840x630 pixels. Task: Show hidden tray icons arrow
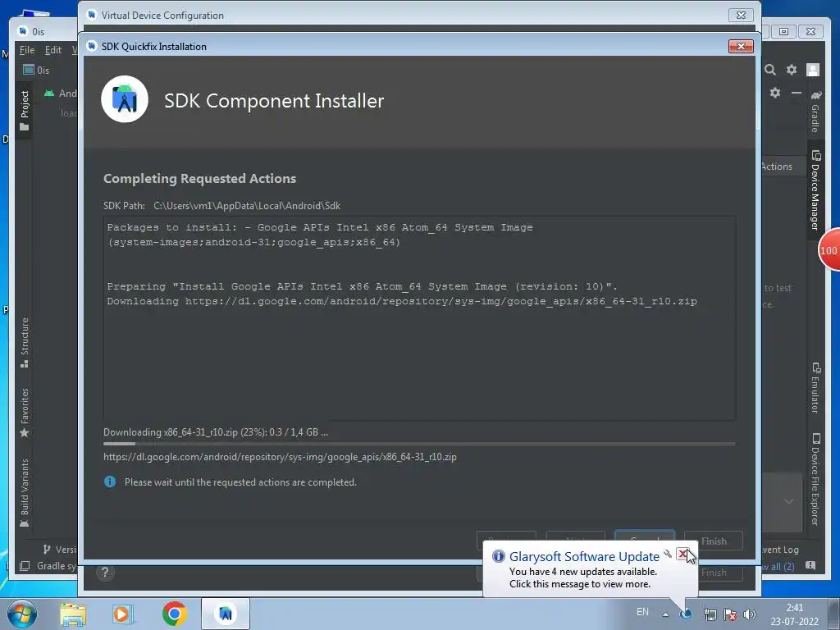tap(665, 614)
